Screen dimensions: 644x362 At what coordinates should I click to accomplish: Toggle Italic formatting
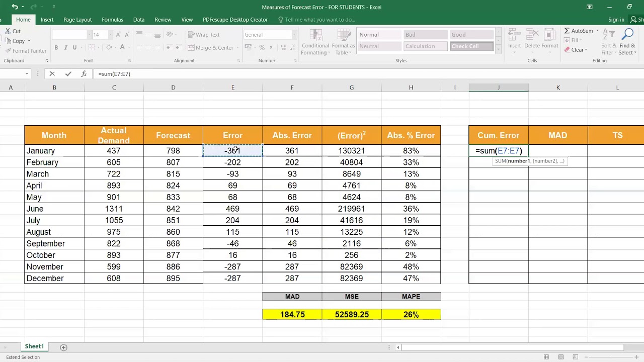(x=65, y=48)
